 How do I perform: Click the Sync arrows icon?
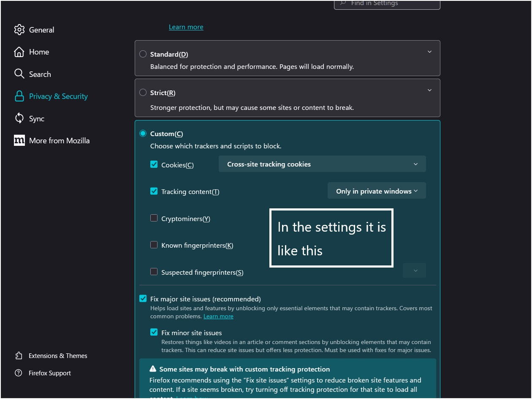click(19, 118)
